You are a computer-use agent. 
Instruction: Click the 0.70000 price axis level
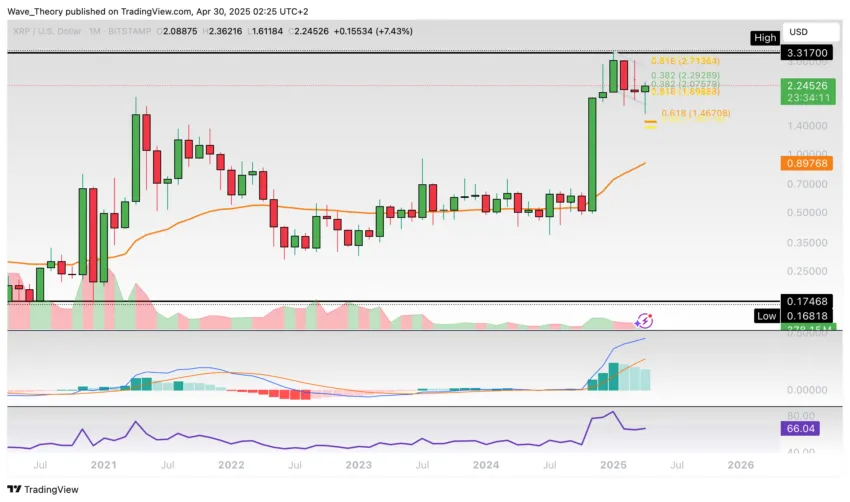[x=807, y=184]
